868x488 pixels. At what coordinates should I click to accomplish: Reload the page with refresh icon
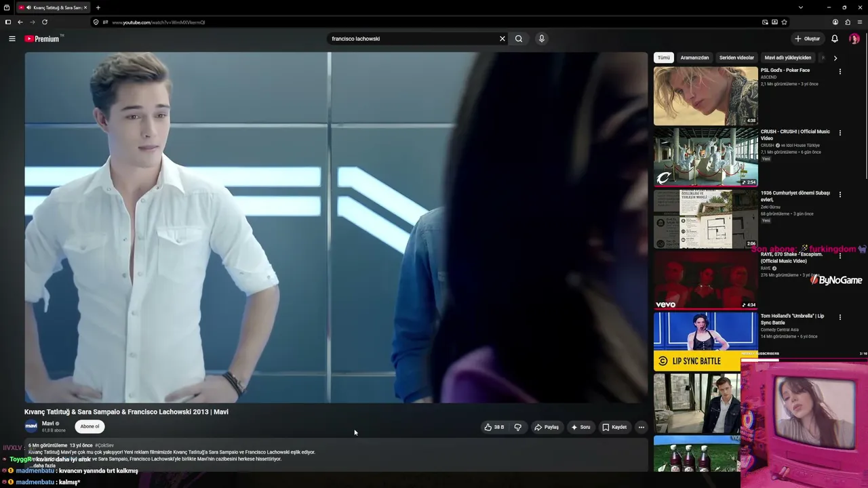45,22
